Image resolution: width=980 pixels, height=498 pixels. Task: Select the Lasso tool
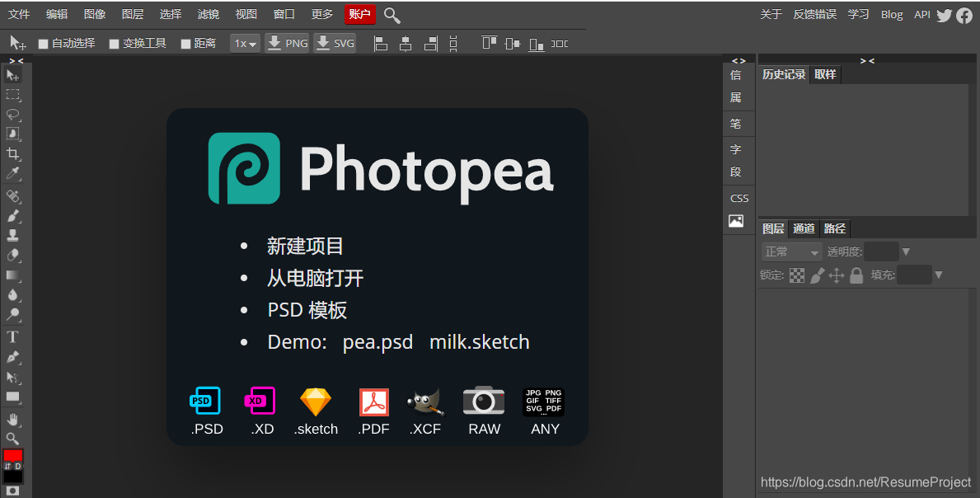pos(12,115)
